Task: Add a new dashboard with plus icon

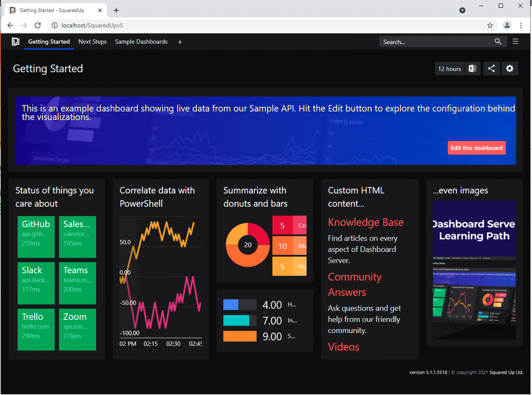Action: tap(180, 42)
